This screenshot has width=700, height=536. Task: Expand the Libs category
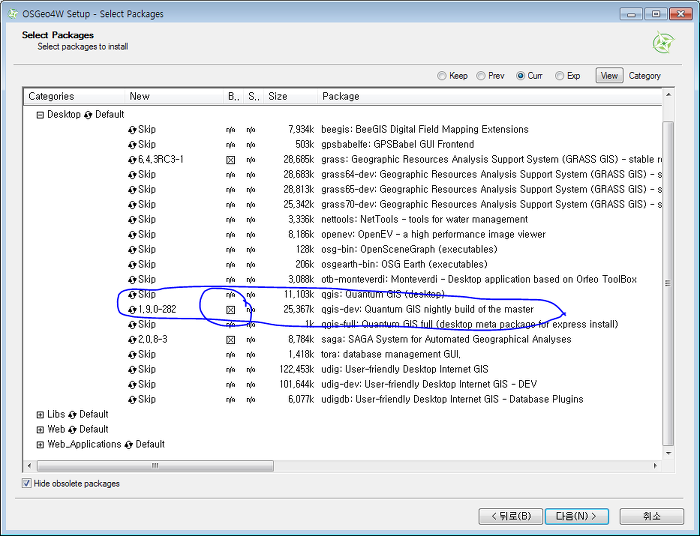pyautogui.click(x=40, y=415)
